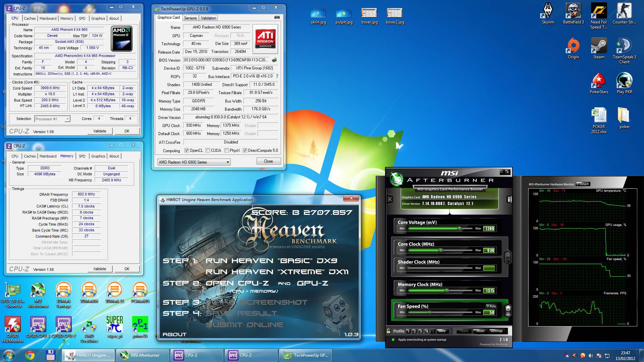The width and height of the screenshot is (644, 362).
Task: Click the GPU-Z Close button
Action: tap(268, 161)
